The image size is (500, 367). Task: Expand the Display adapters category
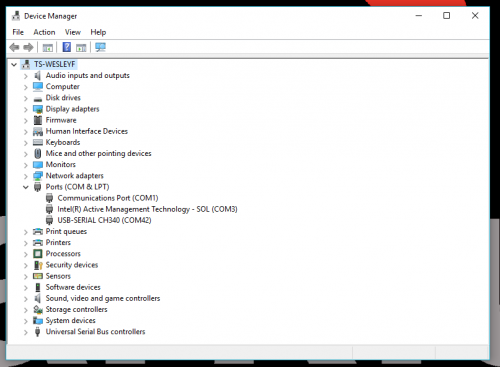click(x=26, y=110)
